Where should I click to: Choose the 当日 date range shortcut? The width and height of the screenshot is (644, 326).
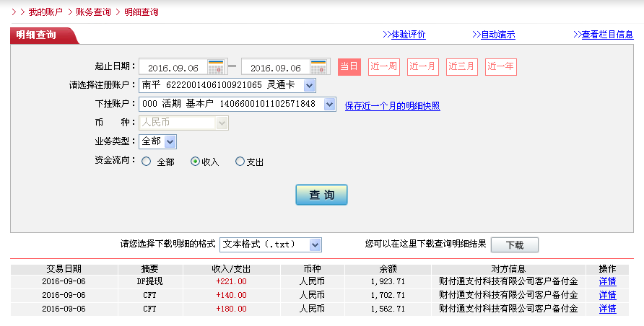point(349,67)
